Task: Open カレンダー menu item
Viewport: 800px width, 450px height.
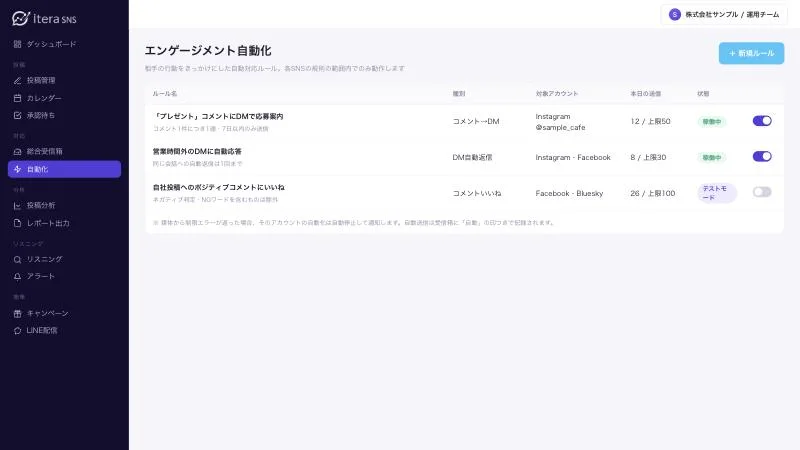Action: tap(64, 98)
